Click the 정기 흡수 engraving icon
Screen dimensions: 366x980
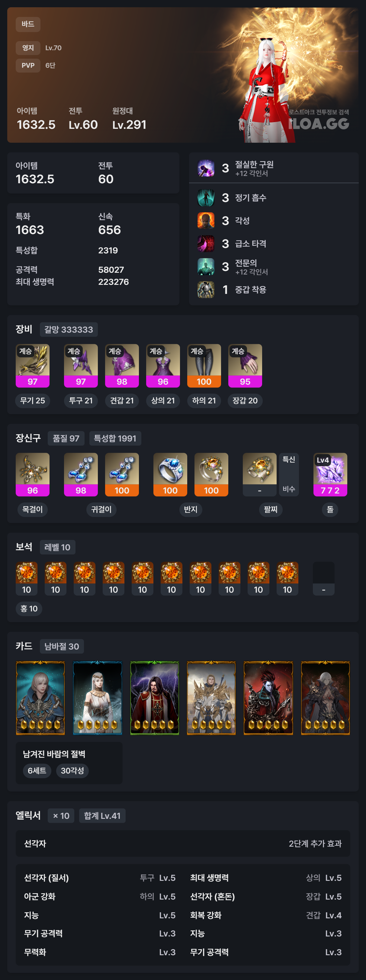(x=206, y=197)
